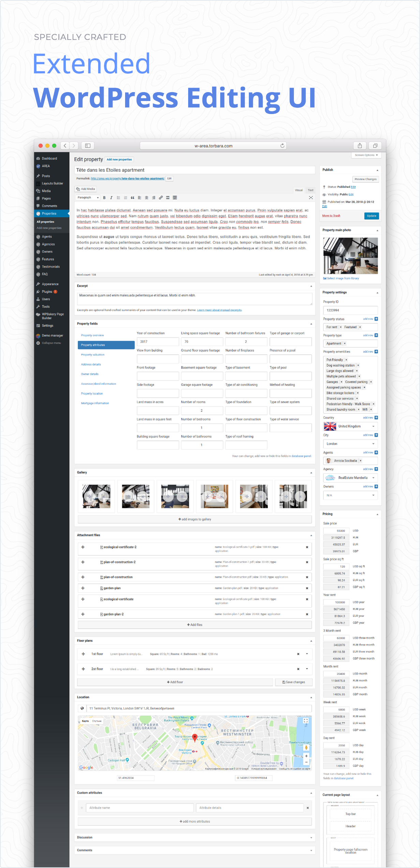Click the Year of construction field

[158, 342]
